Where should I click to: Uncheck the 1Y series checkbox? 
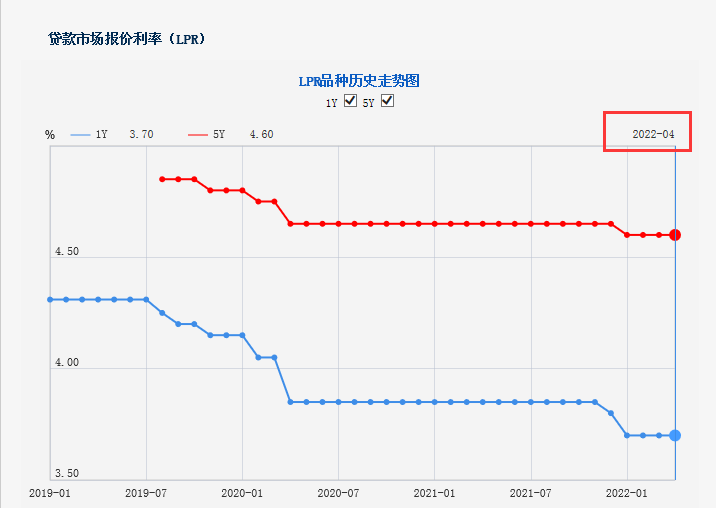350,101
